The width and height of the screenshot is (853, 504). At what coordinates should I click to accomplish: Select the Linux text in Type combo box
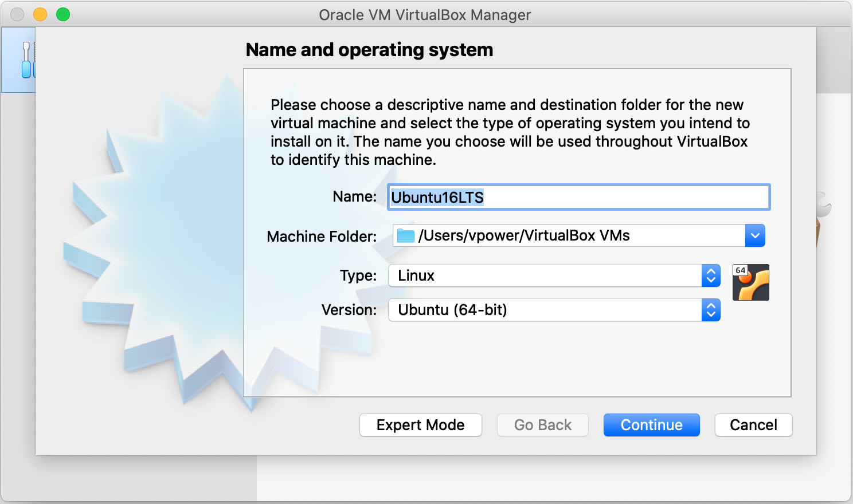416,275
